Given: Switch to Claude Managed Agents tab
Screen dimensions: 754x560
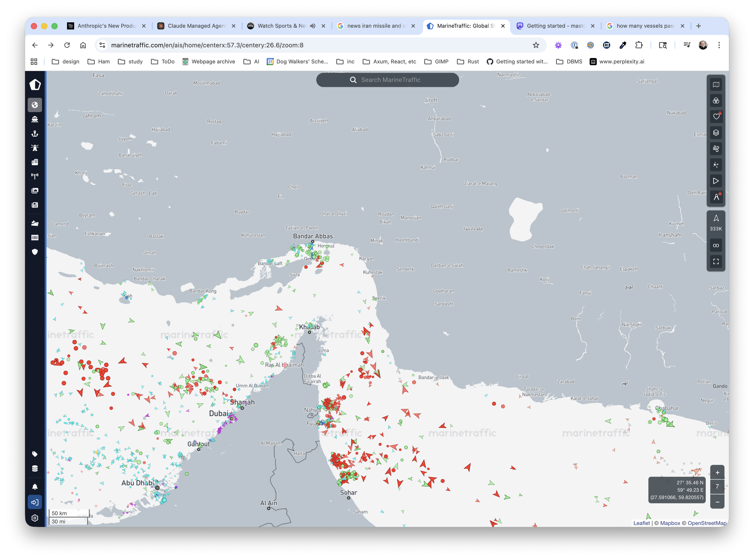Looking at the screenshot, I should (x=196, y=26).
